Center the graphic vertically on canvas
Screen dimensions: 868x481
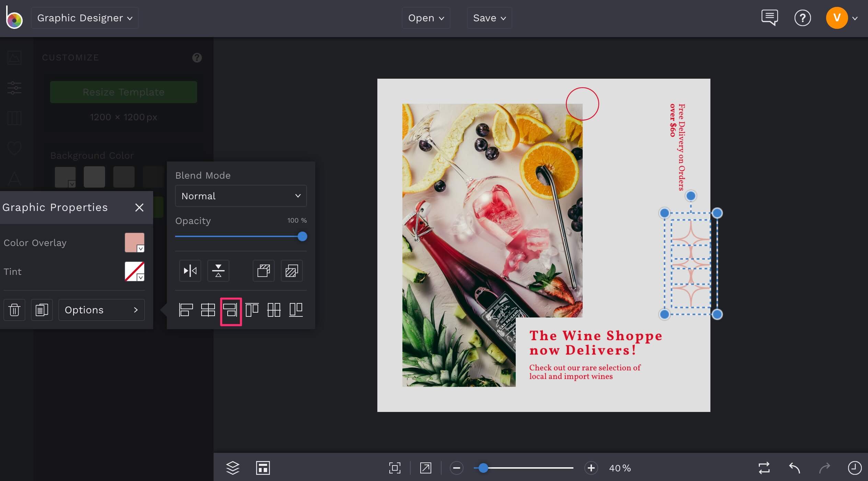point(274,311)
